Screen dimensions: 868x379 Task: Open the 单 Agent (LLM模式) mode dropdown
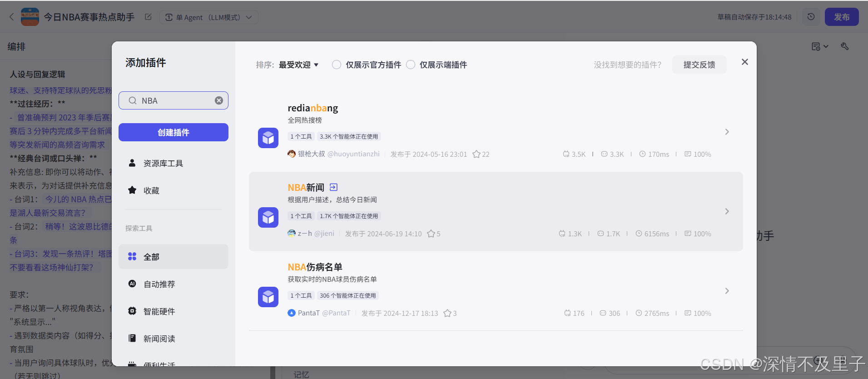tap(208, 17)
